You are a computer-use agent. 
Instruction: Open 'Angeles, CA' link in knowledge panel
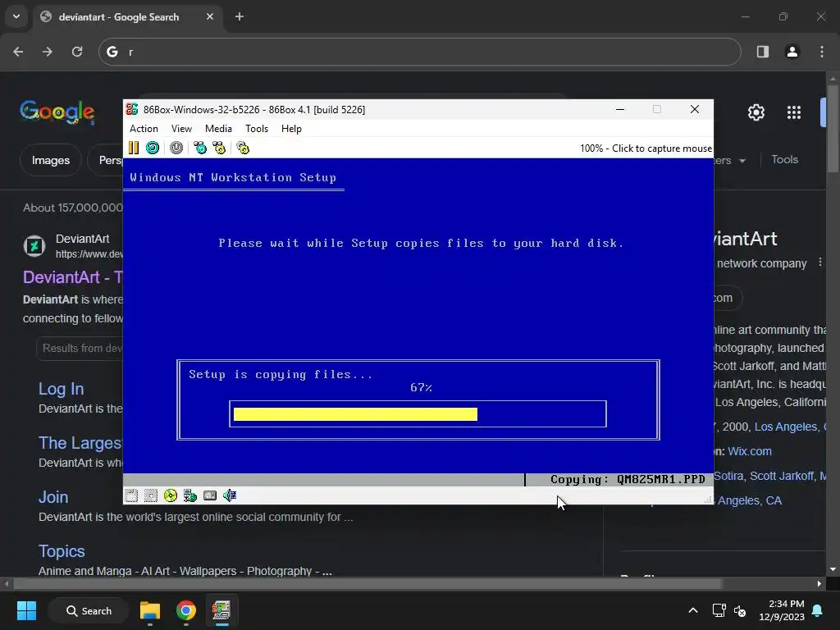[x=750, y=501]
